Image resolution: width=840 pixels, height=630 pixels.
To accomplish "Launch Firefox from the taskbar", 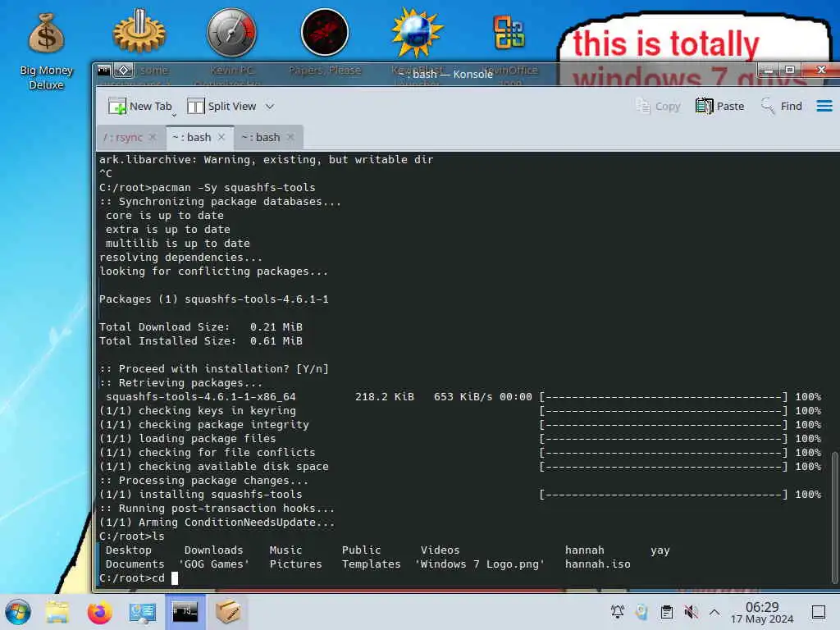I will tap(99, 612).
